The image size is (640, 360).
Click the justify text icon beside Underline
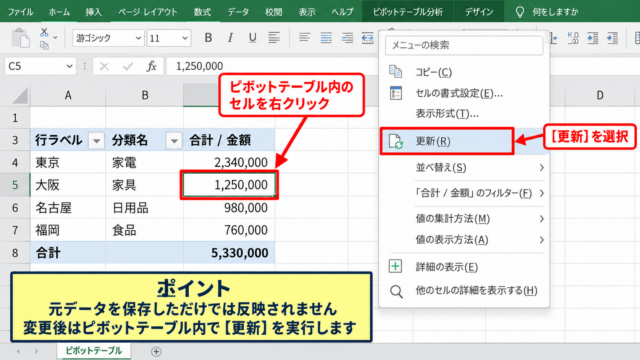pyautogui.click(x=274, y=38)
